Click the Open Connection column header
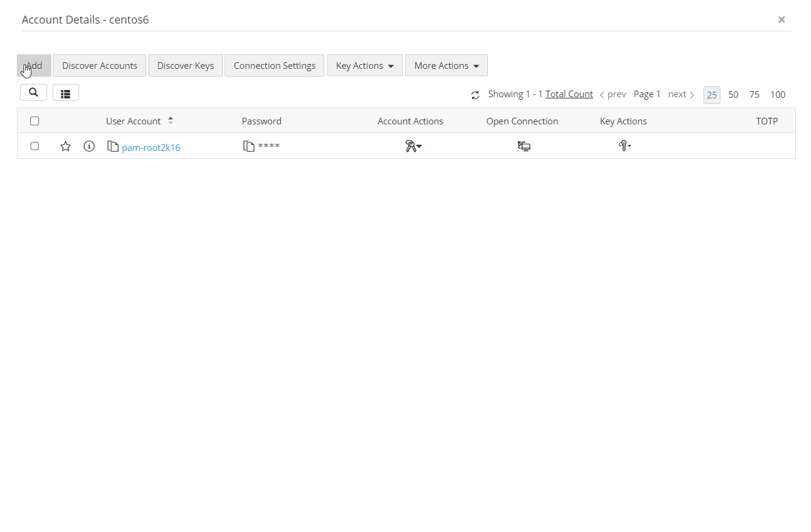The width and height of the screenshot is (811, 532). pos(522,121)
